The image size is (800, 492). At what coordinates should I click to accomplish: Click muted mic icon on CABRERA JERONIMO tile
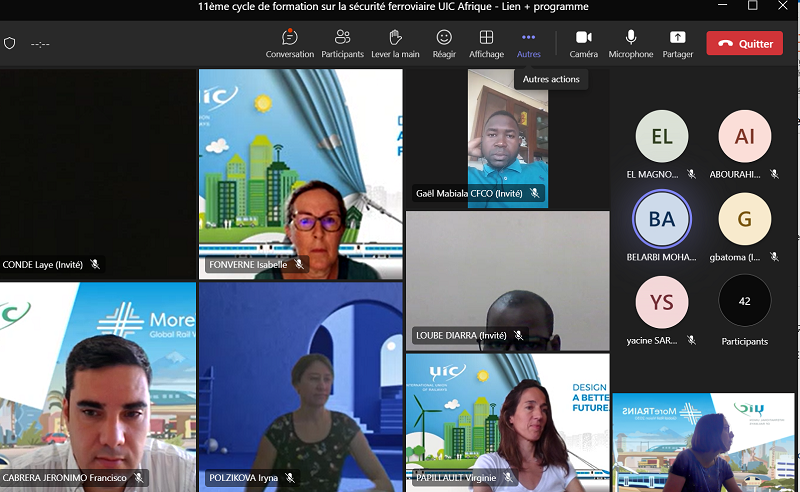pos(138,478)
